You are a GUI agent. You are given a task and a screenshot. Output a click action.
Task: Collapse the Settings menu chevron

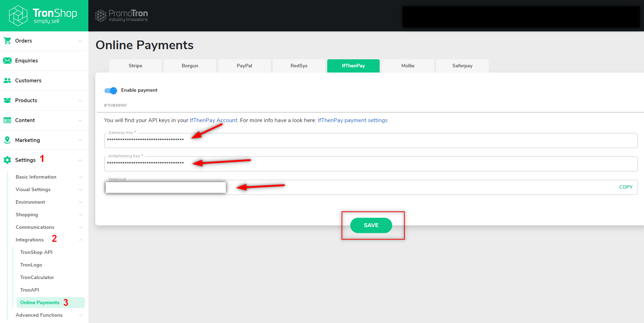80,160
